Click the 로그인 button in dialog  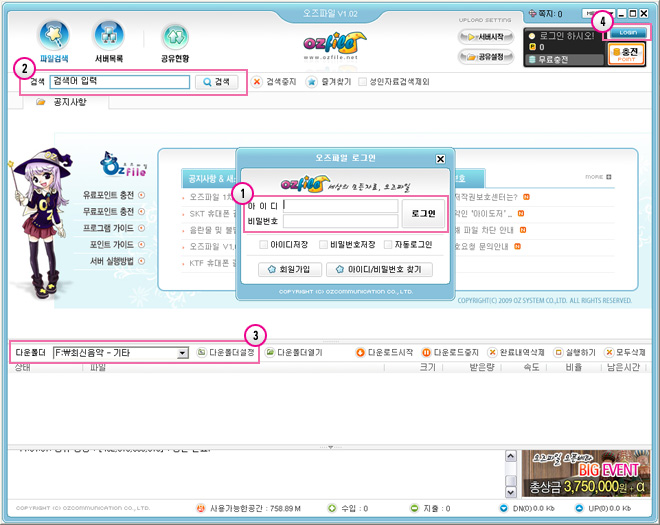[423, 213]
